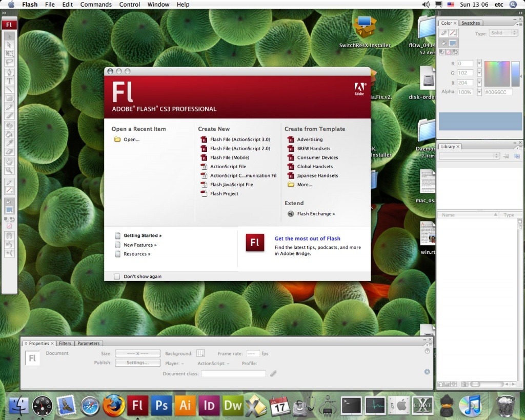Select the Subselection tool
525x420 pixels.
point(9,45)
